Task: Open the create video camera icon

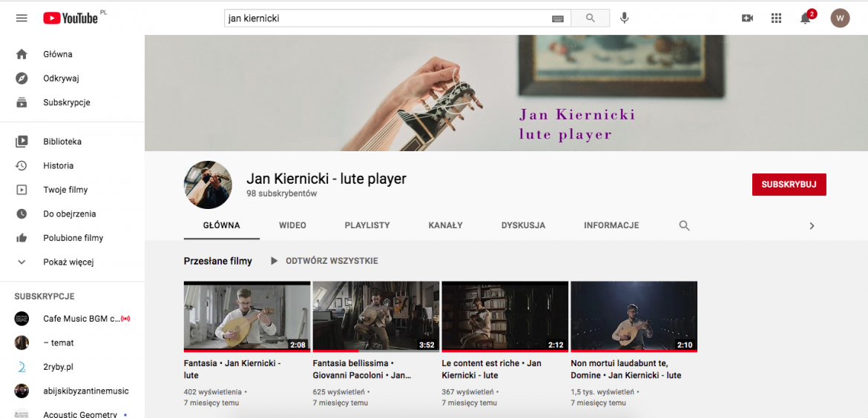Action: pos(747,19)
